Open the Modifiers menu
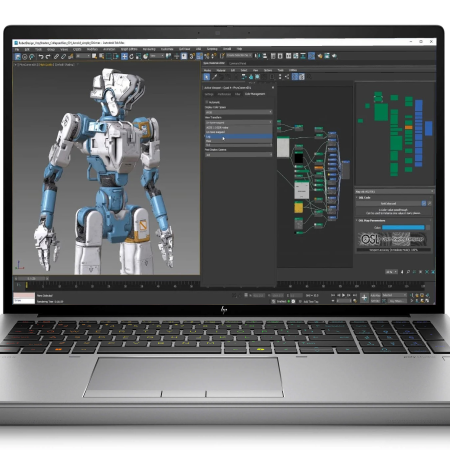This screenshot has width=450, height=450. (92, 49)
